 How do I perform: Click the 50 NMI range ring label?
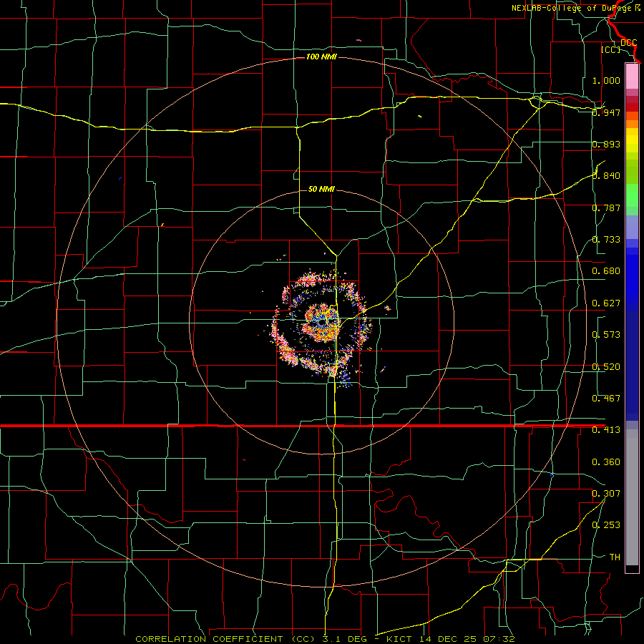[321, 189]
